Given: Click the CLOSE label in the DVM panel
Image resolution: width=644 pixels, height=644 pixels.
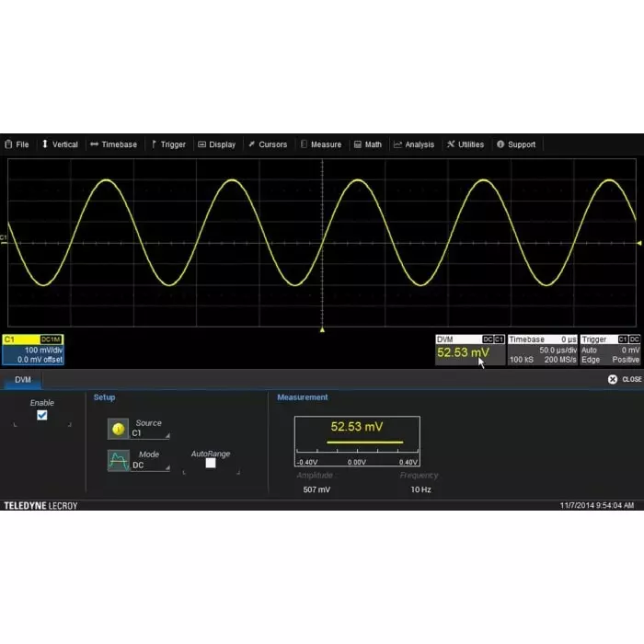Looking at the screenshot, I should click(x=632, y=379).
